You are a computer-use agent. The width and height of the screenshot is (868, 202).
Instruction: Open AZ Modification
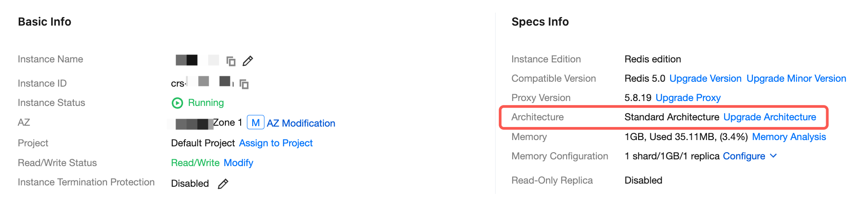pyautogui.click(x=301, y=123)
